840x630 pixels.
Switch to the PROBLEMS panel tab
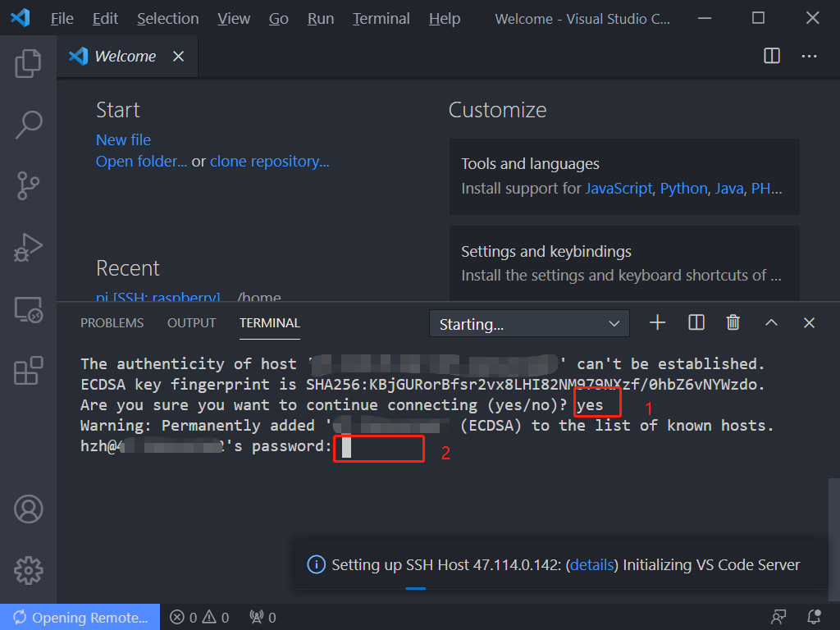click(112, 323)
